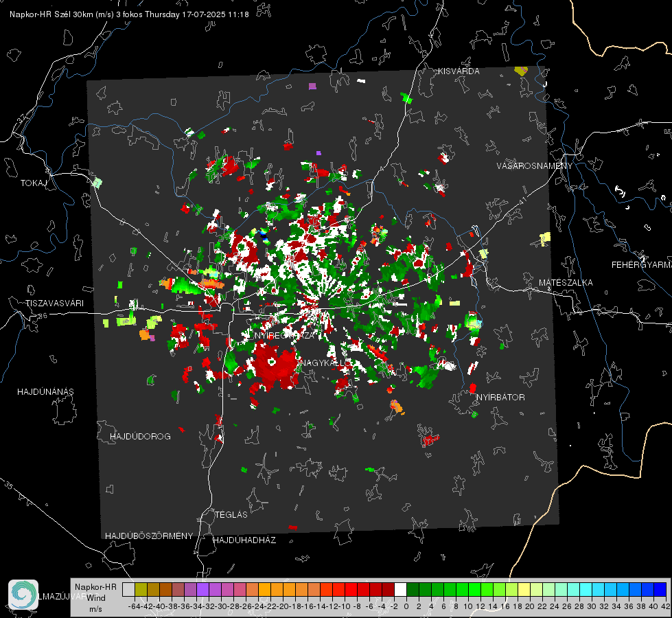Click the legend value 0

(406, 606)
